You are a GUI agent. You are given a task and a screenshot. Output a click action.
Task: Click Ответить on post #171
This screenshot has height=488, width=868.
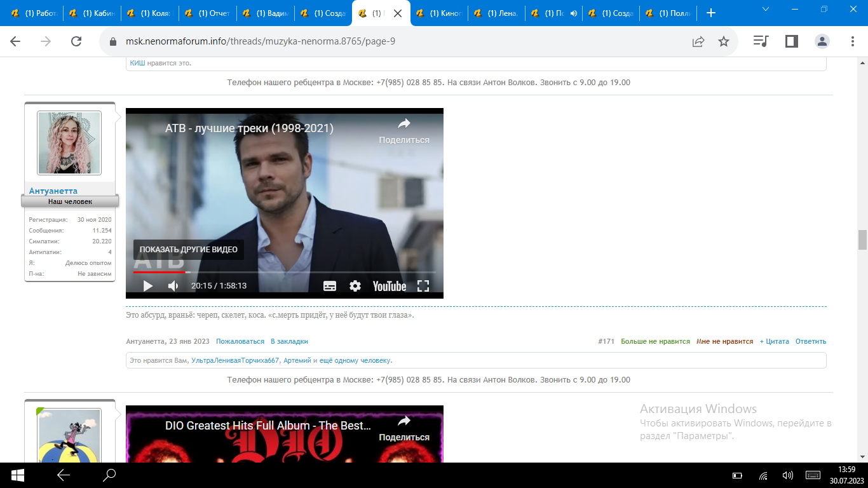(811, 341)
